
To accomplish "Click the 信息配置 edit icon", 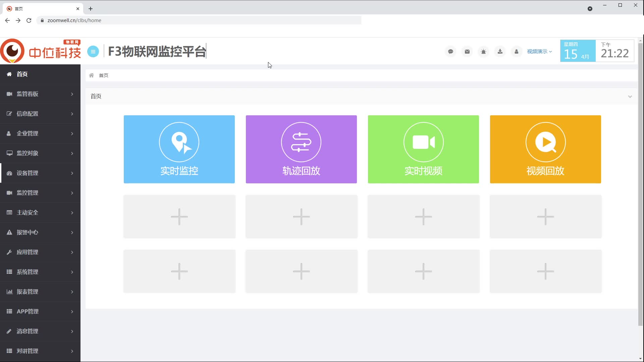I will (x=9, y=114).
